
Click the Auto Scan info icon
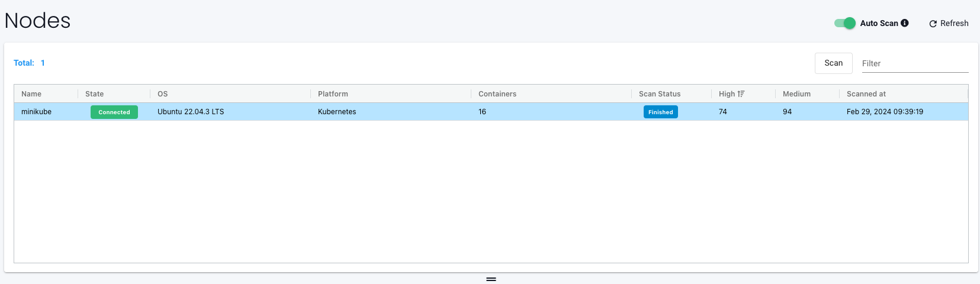tap(905, 23)
